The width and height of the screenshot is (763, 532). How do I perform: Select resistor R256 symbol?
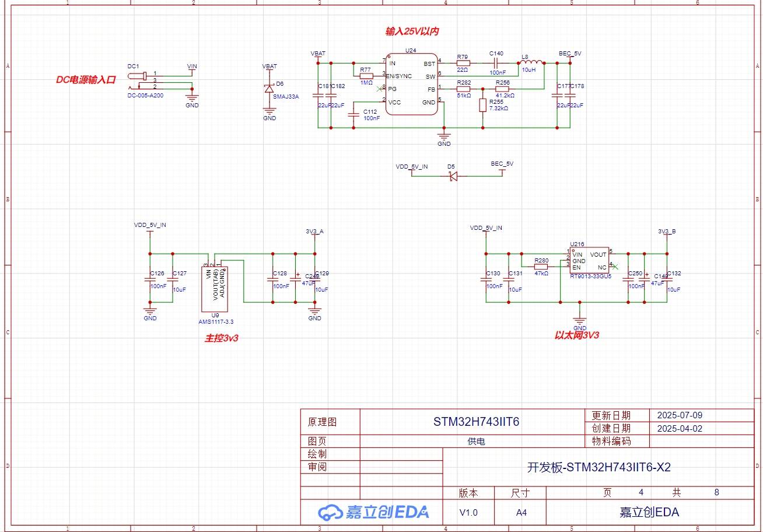502,89
